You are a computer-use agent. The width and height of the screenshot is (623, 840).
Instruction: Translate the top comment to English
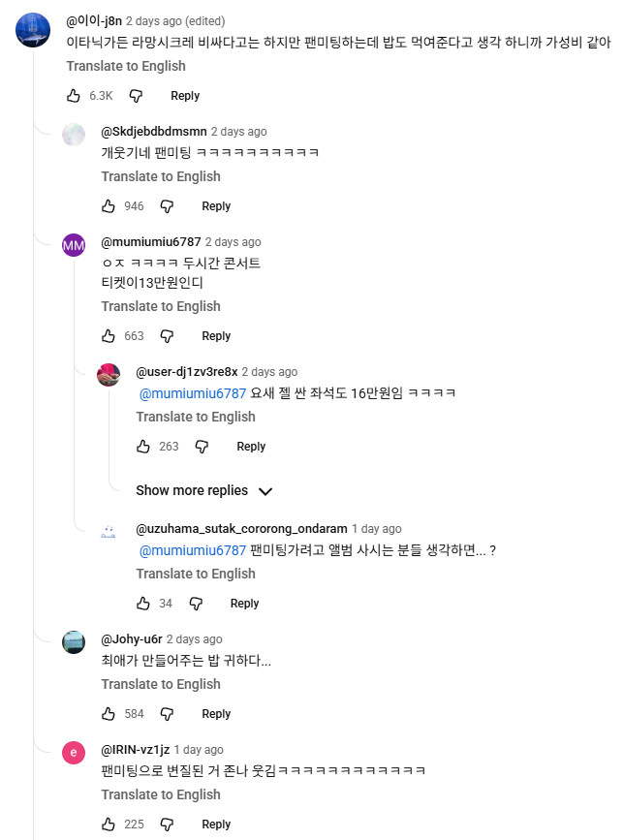[126, 66]
